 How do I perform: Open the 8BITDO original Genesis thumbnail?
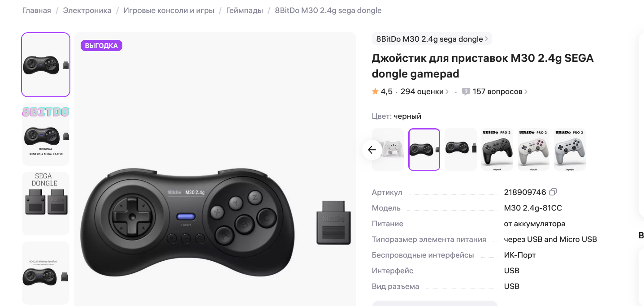coord(46,134)
